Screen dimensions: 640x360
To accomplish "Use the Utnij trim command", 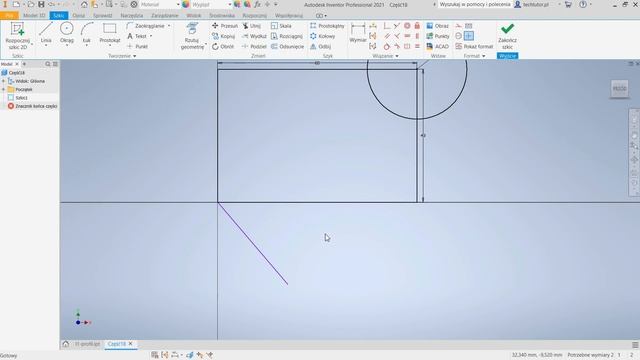I will (251, 26).
